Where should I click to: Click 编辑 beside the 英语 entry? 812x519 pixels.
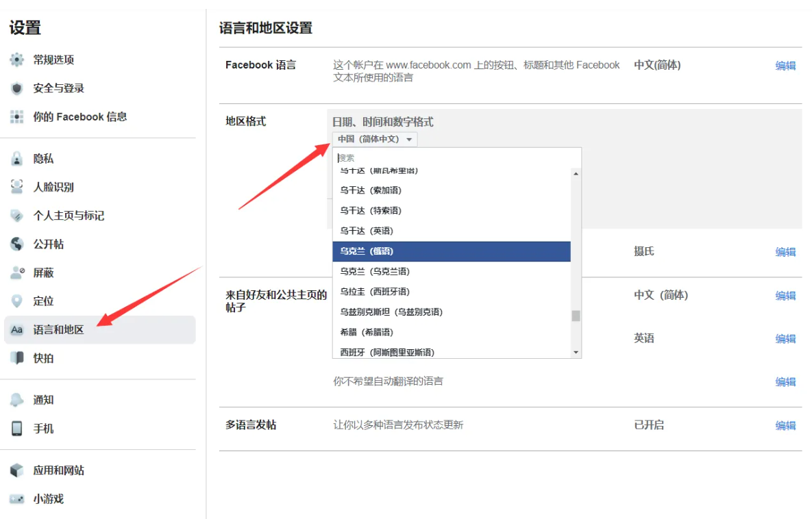coord(785,338)
